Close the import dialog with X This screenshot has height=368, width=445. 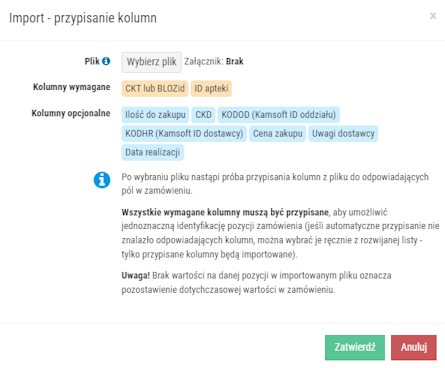tap(433, 16)
